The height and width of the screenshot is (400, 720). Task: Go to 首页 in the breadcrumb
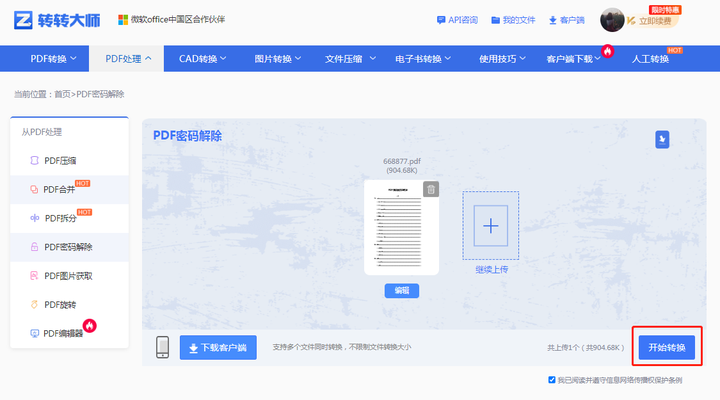pos(62,94)
